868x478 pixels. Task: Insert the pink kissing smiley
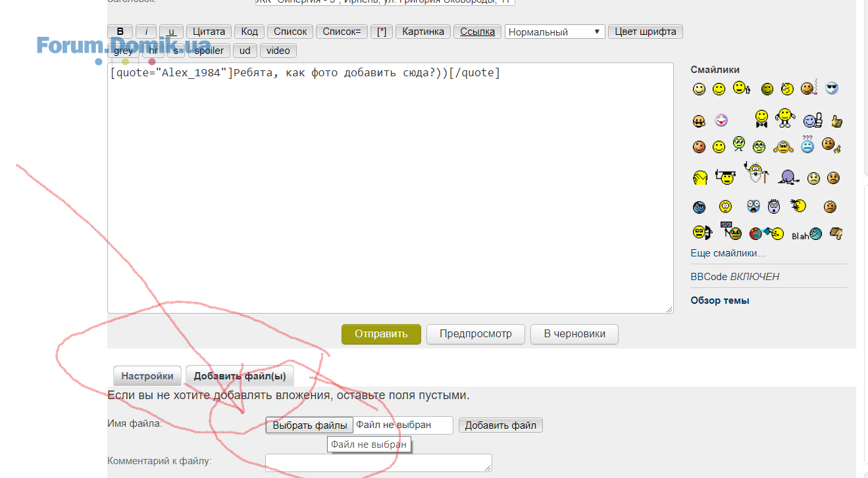[721, 120]
